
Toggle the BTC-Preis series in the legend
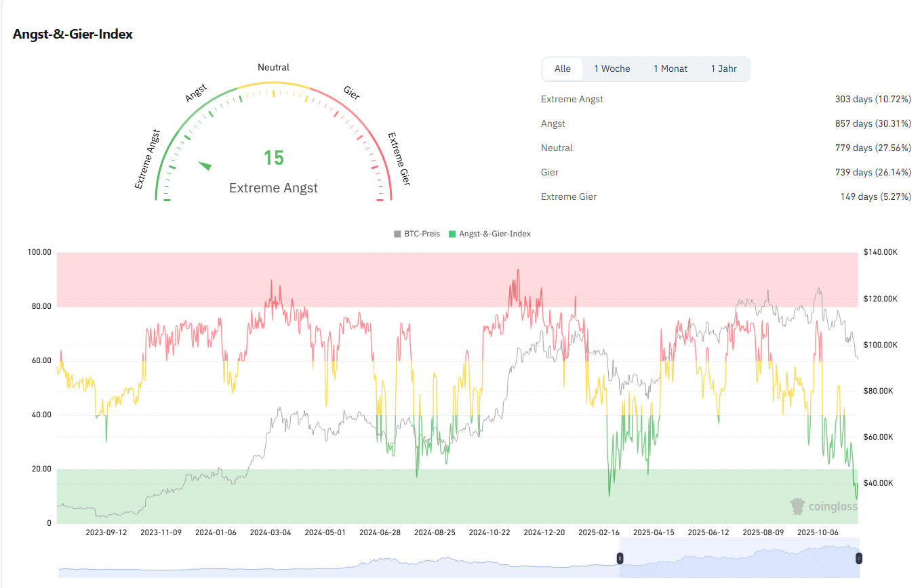pyautogui.click(x=417, y=233)
